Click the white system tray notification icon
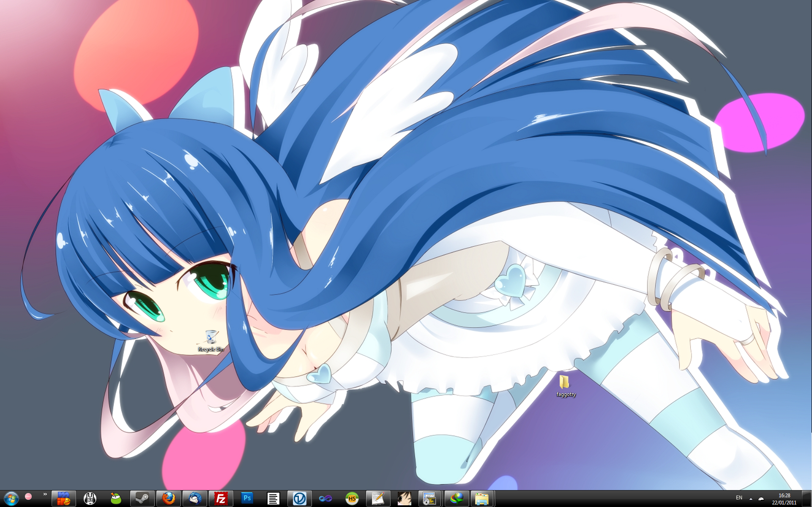Screen dimensions: 812x507 pos(761,499)
